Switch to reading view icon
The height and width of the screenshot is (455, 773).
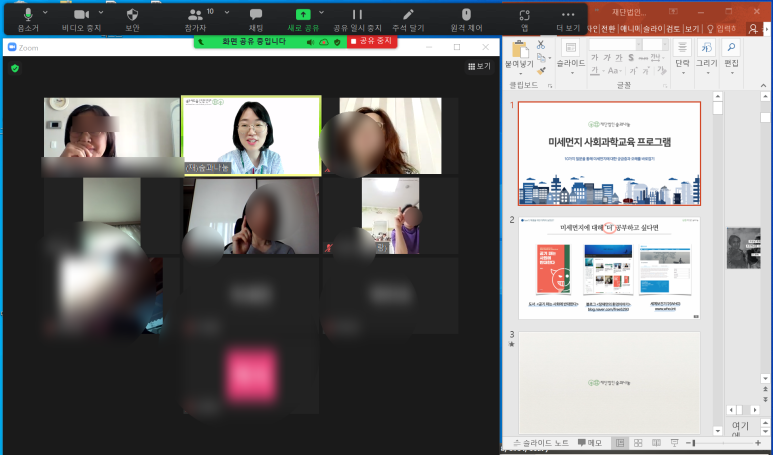[x=656, y=443]
